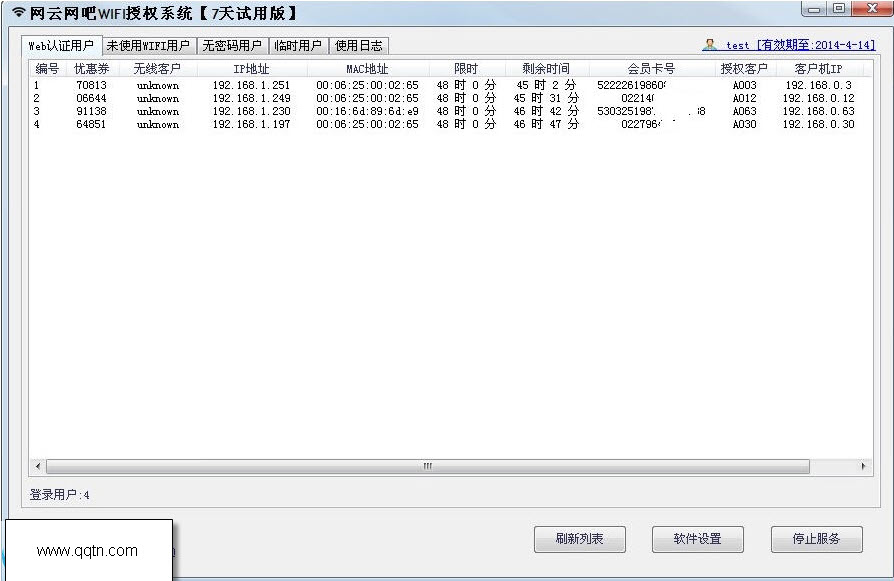Open 软件设置 settings button
This screenshot has height=581, width=894.
[698, 539]
